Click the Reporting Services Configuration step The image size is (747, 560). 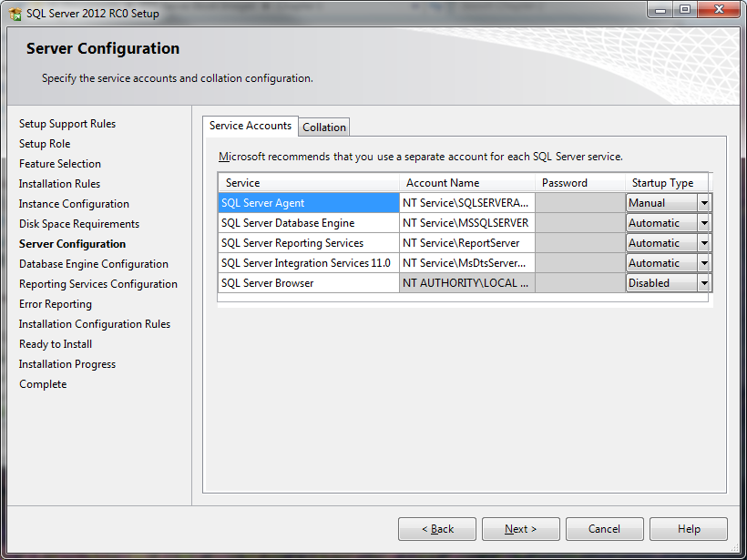98,284
